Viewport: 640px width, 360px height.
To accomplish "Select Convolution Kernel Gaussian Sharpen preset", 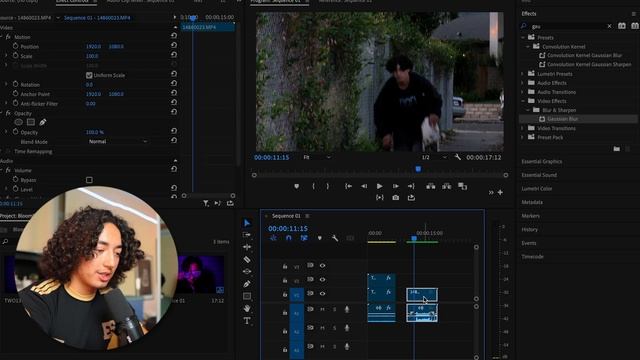I will point(589,64).
